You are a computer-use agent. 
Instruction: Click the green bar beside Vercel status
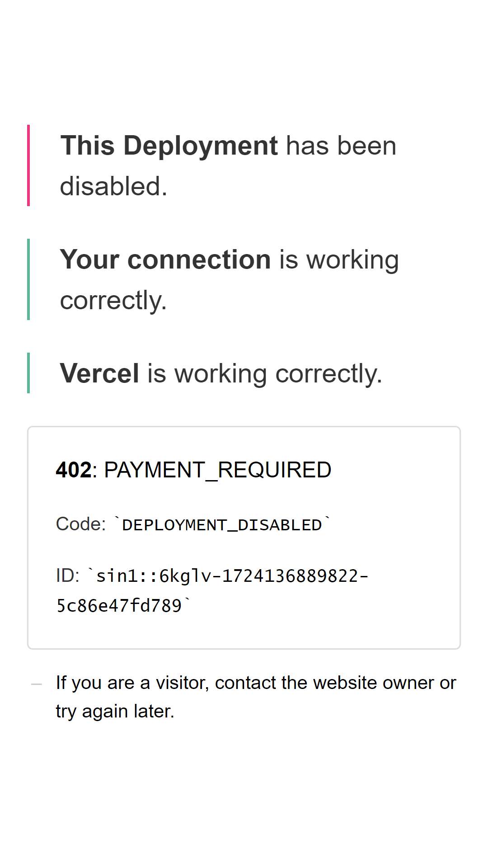28,373
